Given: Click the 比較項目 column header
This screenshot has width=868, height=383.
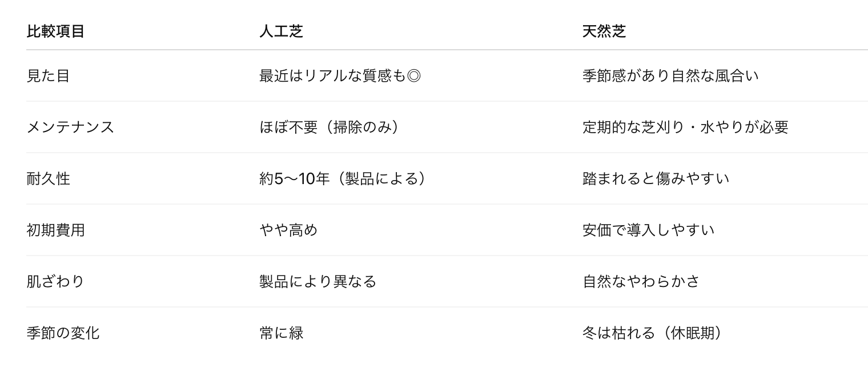Looking at the screenshot, I should pos(55,31).
